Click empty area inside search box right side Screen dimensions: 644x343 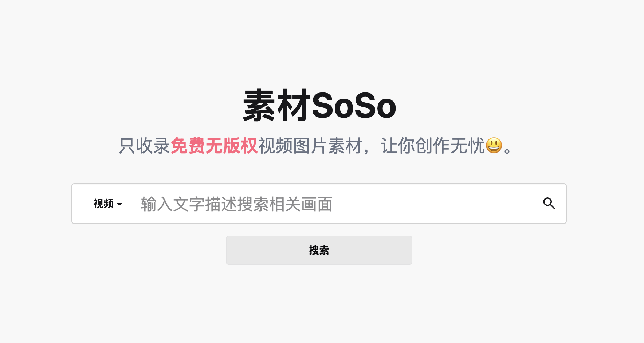point(437,204)
